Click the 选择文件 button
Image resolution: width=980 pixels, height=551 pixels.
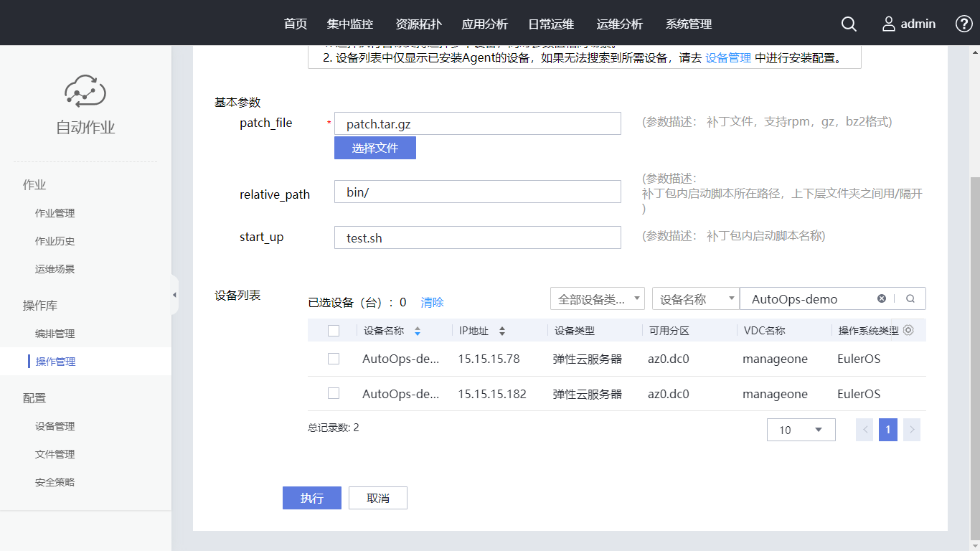[x=374, y=148]
